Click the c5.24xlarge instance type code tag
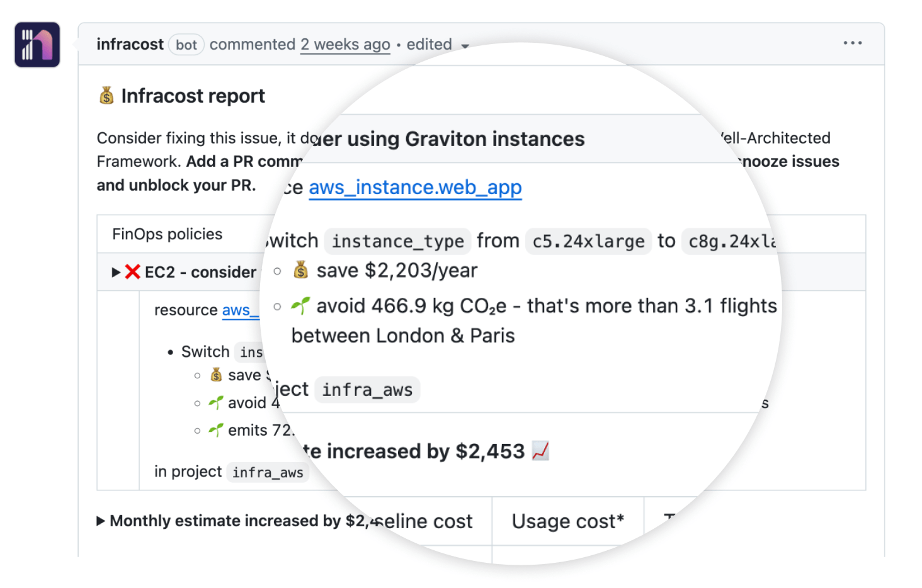The width and height of the screenshot is (922, 588). pyautogui.click(x=588, y=240)
